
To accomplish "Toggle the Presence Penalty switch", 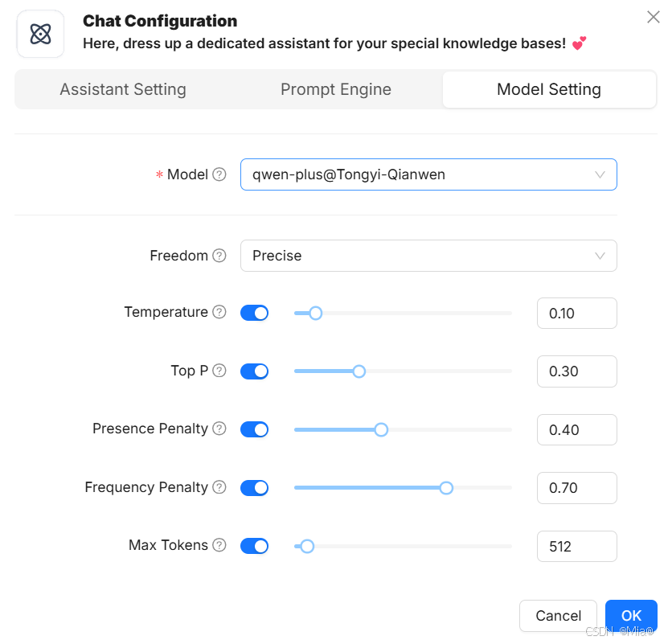I will [254, 429].
